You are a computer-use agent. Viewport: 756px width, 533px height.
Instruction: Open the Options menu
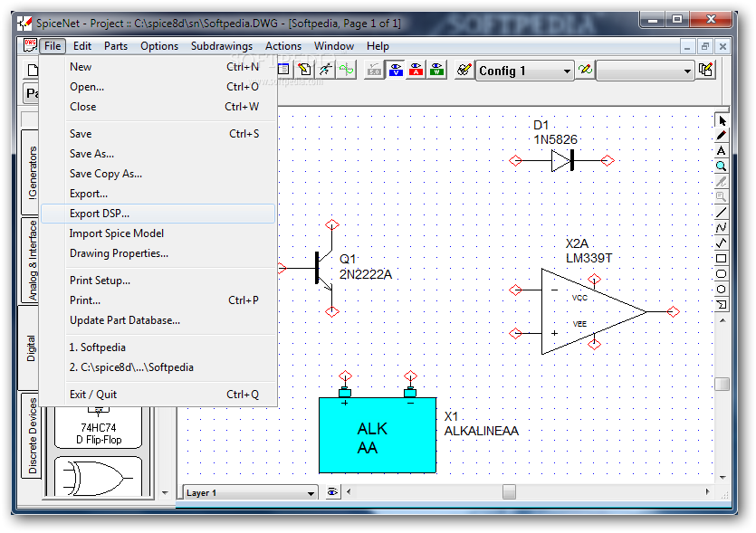[x=159, y=46]
